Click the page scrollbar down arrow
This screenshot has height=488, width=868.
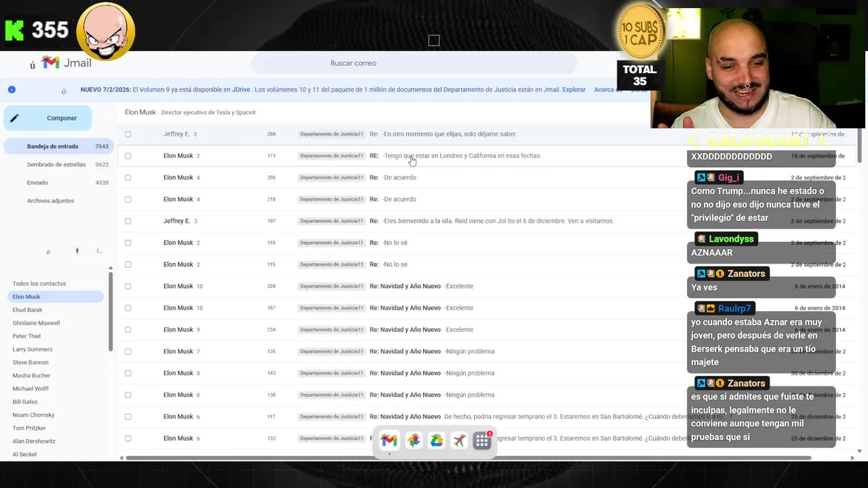pos(859,451)
